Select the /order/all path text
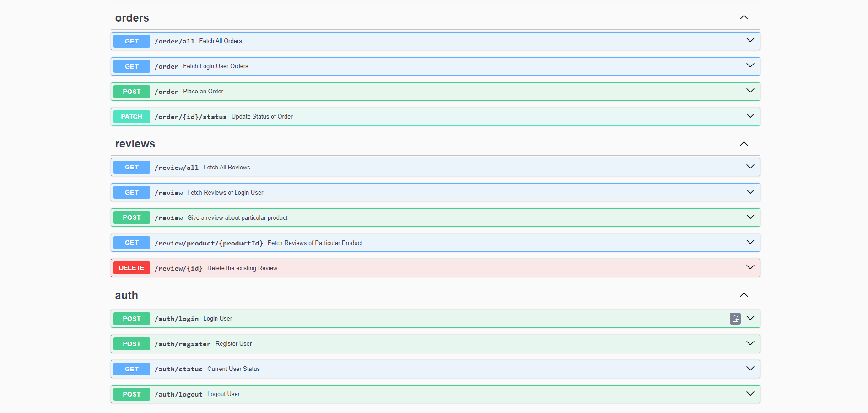 pos(175,41)
